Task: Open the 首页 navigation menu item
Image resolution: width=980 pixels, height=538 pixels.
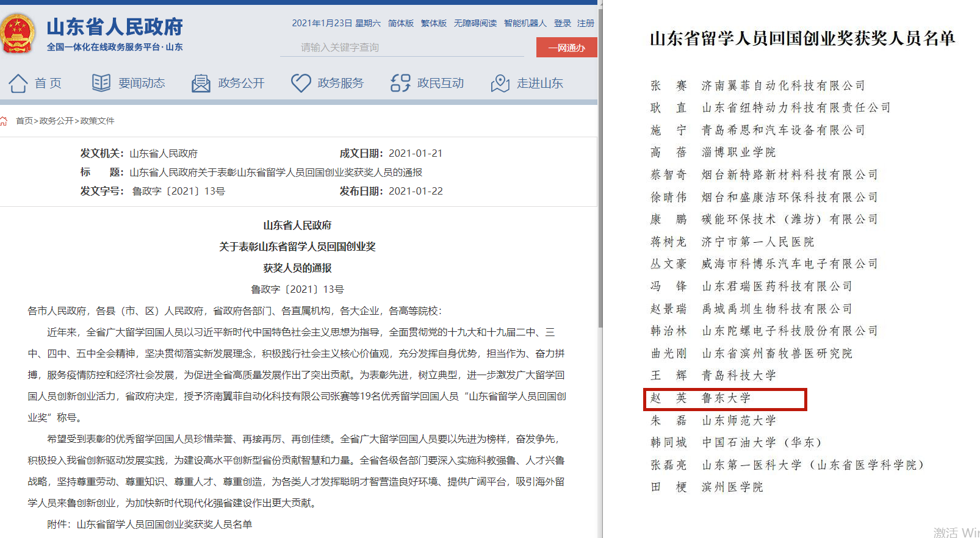Action: pos(48,83)
